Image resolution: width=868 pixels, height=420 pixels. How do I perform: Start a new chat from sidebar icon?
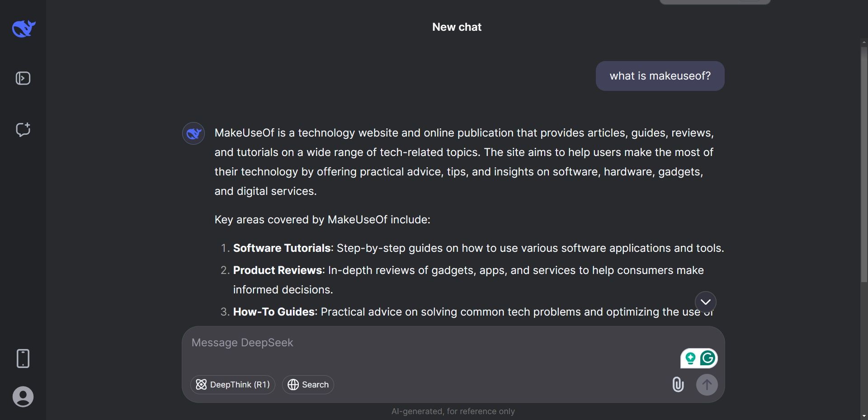[23, 130]
